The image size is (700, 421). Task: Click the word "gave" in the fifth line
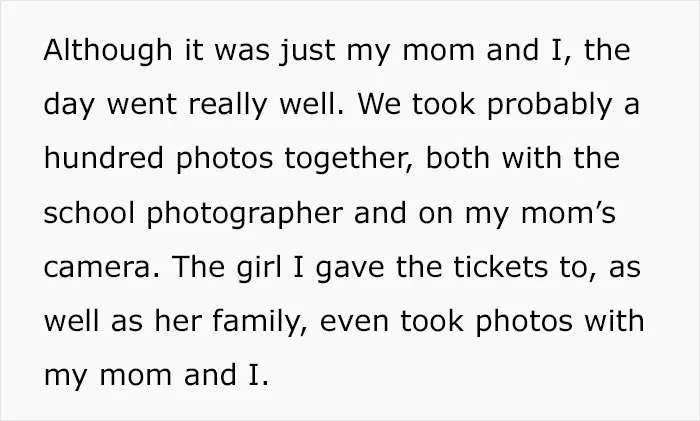(350, 269)
